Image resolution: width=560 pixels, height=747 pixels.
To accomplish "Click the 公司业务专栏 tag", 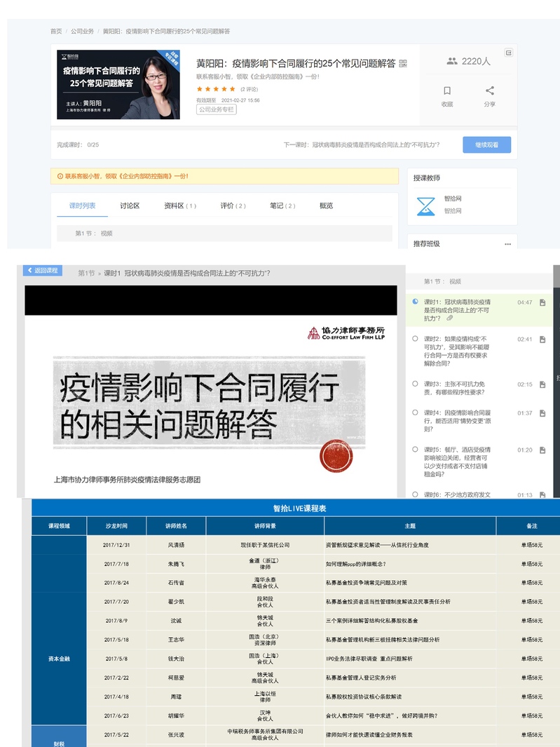I will (216, 109).
